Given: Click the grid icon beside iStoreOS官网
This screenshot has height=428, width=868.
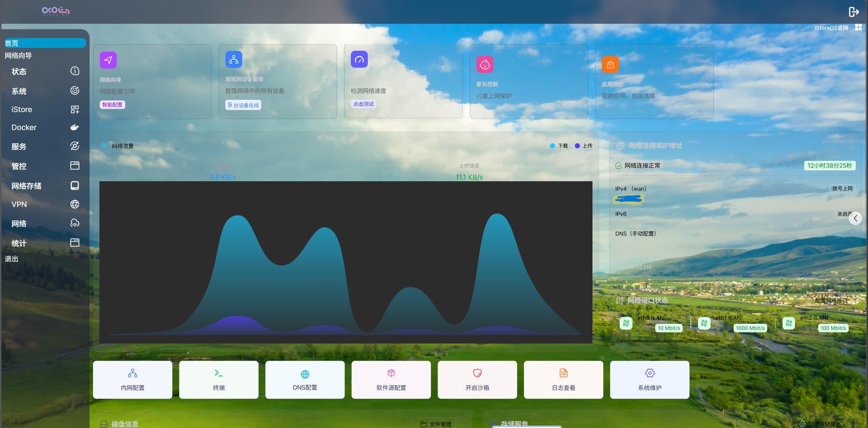Looking at the screenshot, I should point(858,28).
